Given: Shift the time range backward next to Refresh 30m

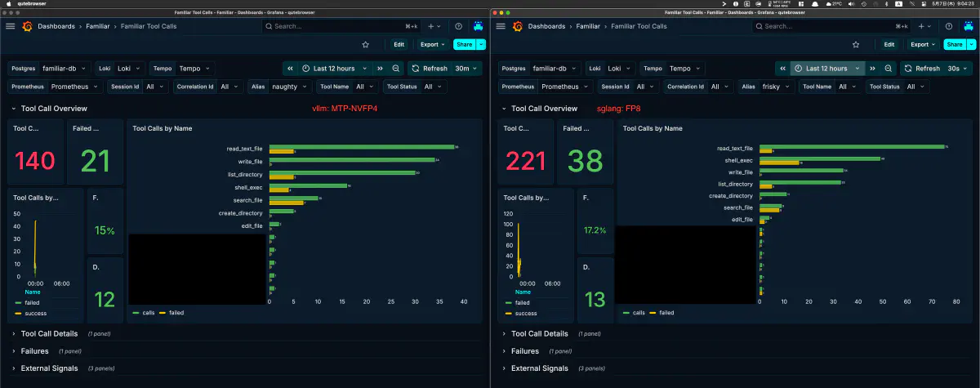Looking at the screenshot, I should click(290, 69).
